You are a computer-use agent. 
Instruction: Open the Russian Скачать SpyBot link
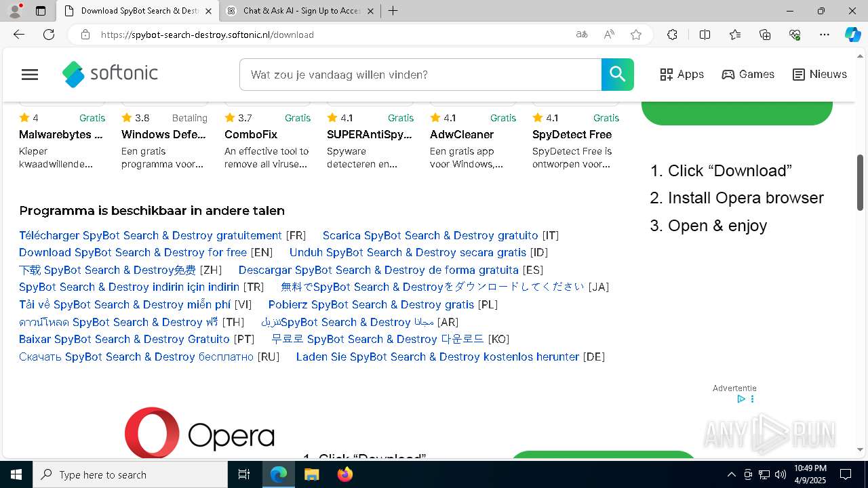click(x=136, y=357)
